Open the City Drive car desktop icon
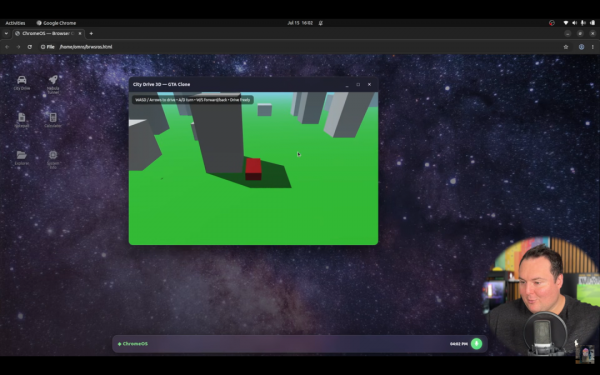The height and width of the screenshot is (375, 600). [x=22, y=82]
